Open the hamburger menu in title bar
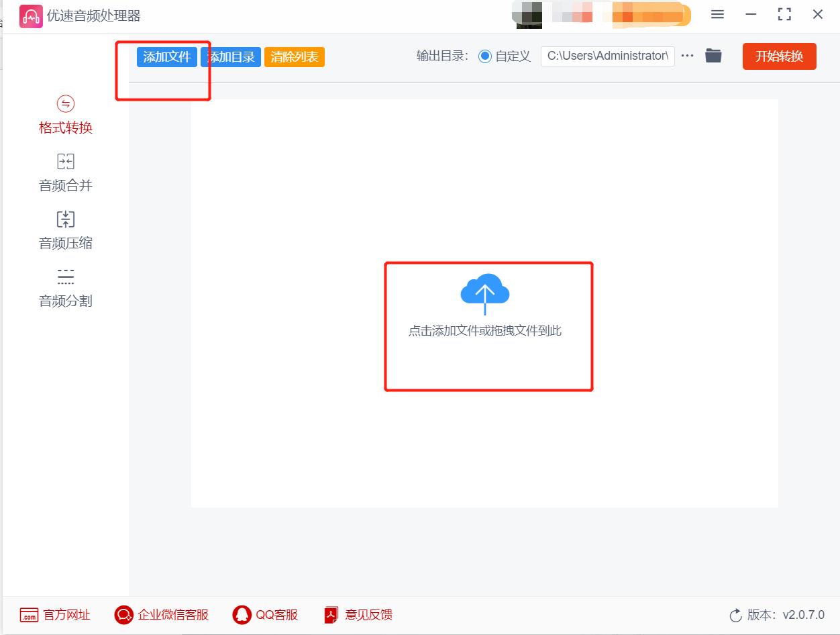This screenshot has width=840, height=635. [x=717, y=14]
